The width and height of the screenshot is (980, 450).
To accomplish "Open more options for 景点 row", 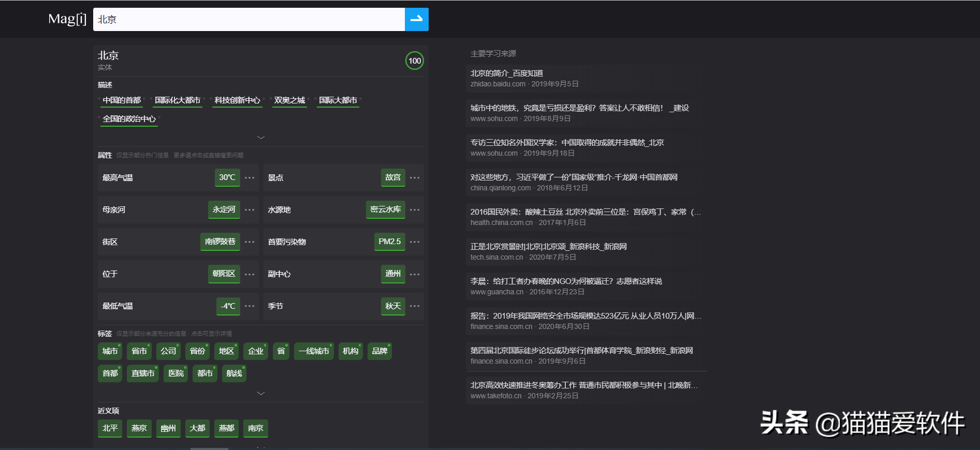I will tap(415, 178).
